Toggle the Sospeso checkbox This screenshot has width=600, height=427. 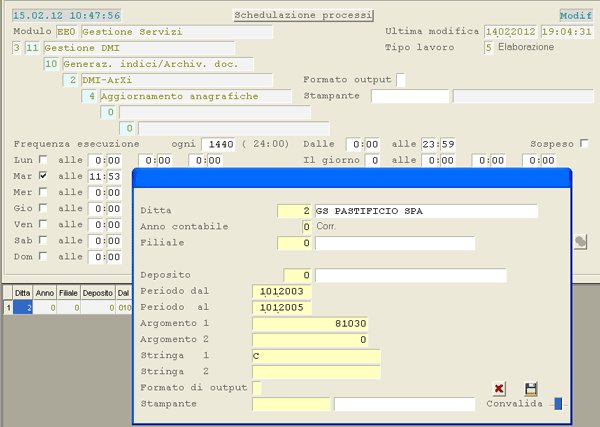point(584,144)
